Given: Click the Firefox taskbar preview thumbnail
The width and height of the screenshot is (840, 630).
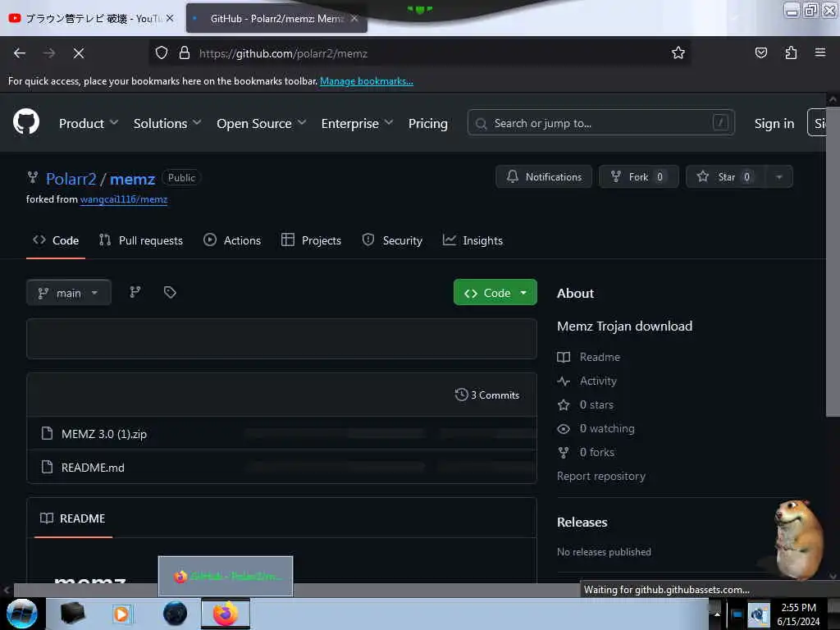Looking at the screenshot, I should (226, 576).
